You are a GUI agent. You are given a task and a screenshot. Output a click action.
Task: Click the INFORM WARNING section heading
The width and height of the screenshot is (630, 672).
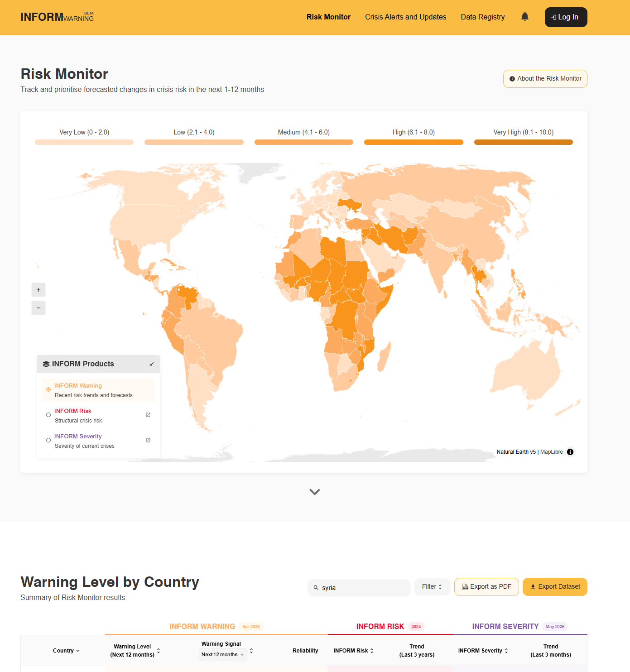pos(202,627)
